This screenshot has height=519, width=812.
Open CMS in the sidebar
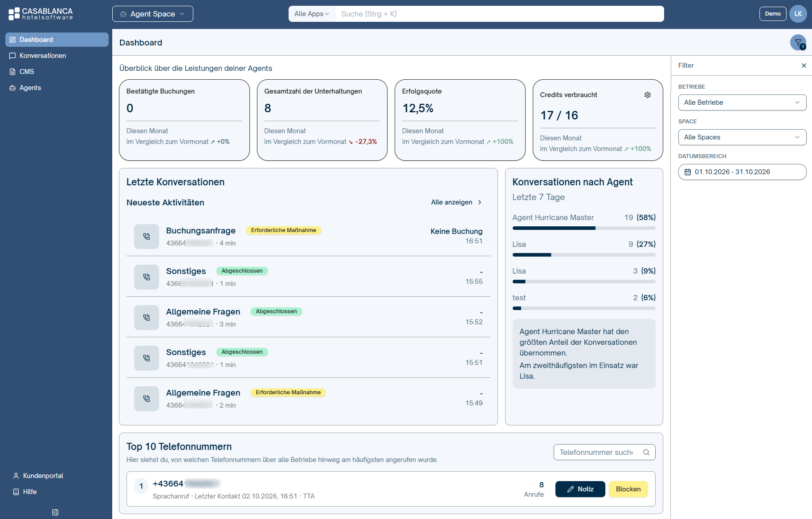57,72
